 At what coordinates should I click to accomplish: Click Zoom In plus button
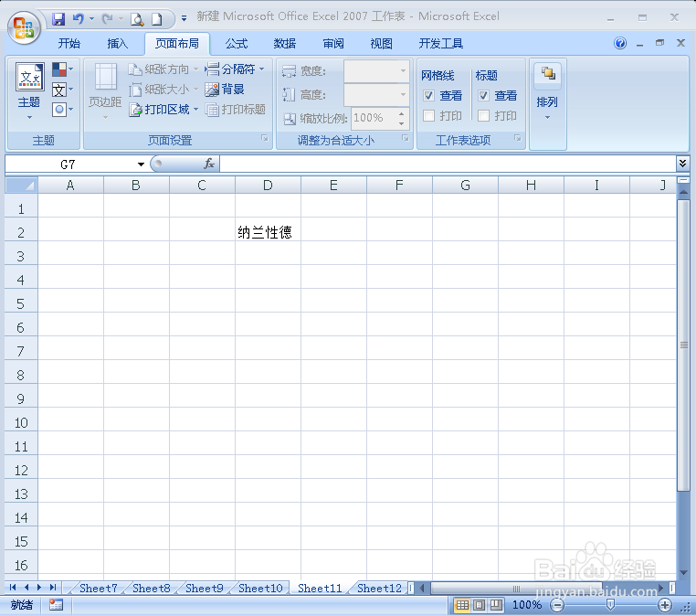tap(664, 605)
